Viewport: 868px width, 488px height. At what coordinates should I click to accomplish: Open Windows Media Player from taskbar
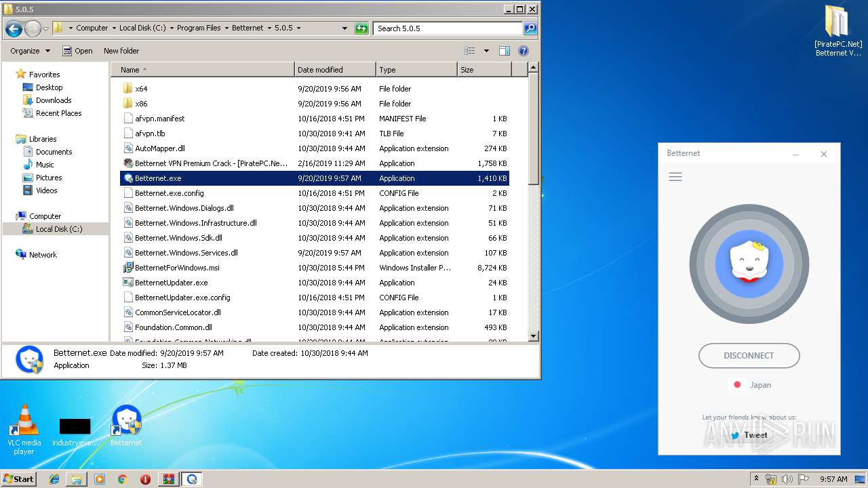(100, 479)
